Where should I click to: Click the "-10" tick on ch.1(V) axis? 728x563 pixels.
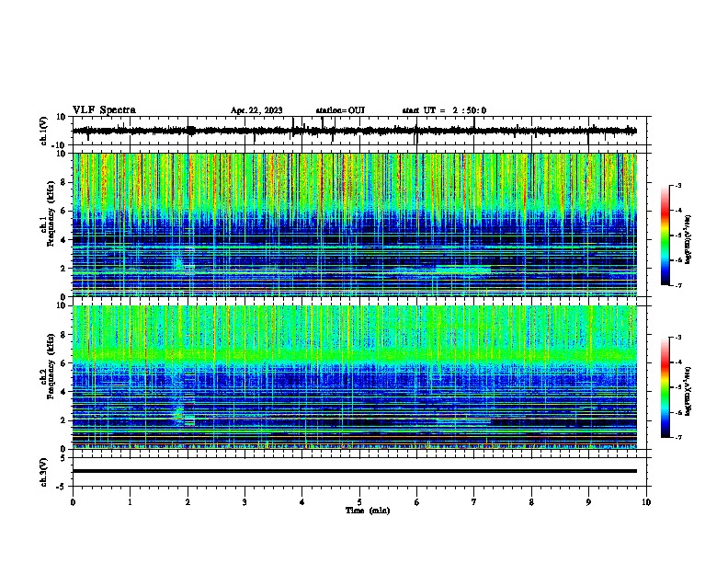click(60, 145)
